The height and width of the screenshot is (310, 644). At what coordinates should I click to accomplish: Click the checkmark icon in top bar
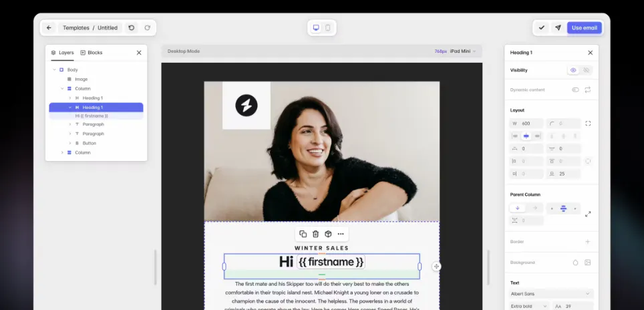coord(542,28)
